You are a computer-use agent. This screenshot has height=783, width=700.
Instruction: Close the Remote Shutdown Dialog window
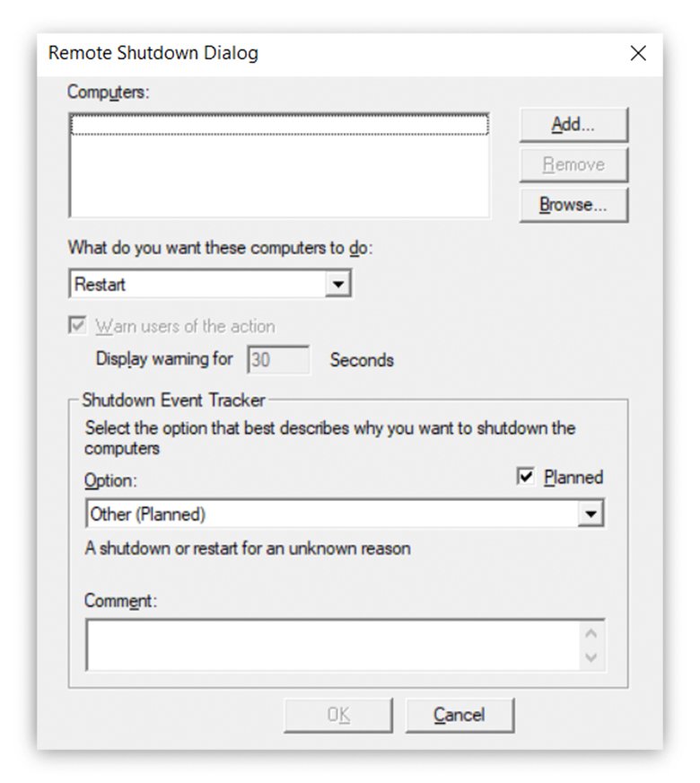(x=638, y=53)
